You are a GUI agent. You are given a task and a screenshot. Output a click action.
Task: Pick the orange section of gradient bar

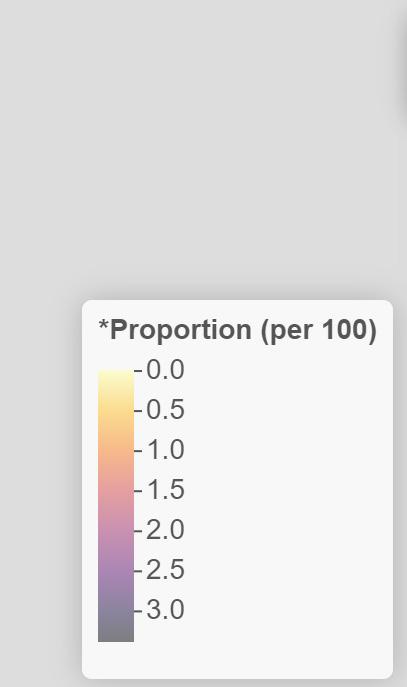point(116,447)
